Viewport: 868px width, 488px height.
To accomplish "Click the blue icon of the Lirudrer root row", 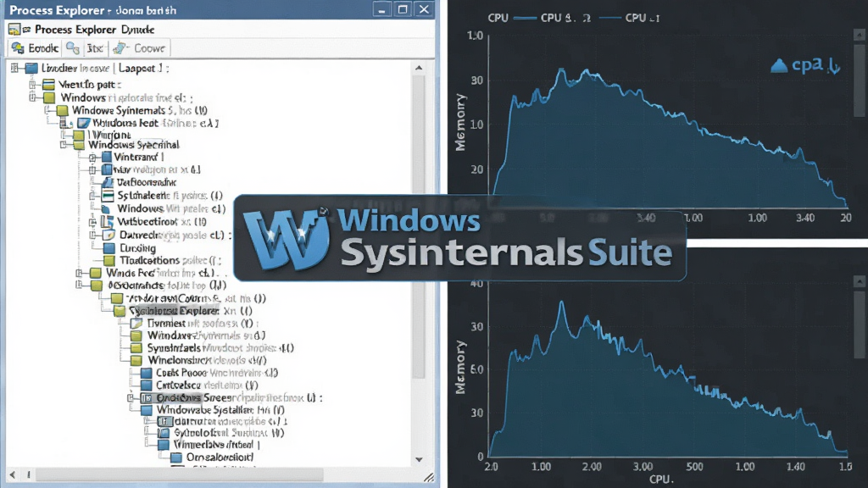I will point(31,68).
